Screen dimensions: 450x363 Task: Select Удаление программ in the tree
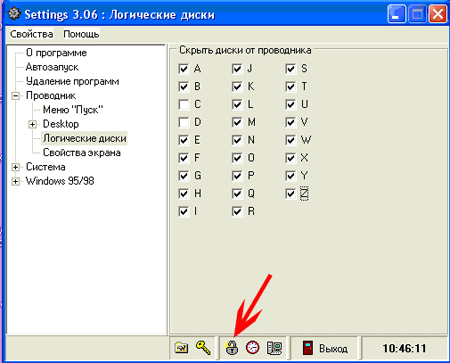(72, 81)
